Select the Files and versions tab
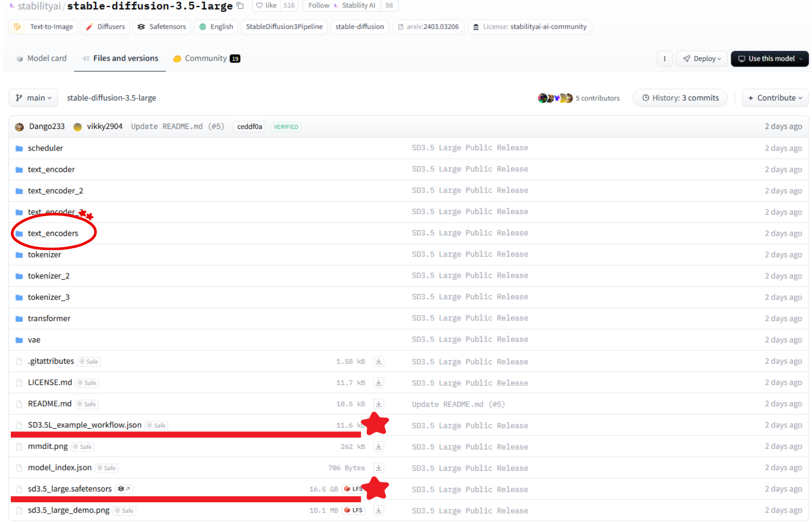This screenshot has height=523, width=812. click(x=120, y=58)
